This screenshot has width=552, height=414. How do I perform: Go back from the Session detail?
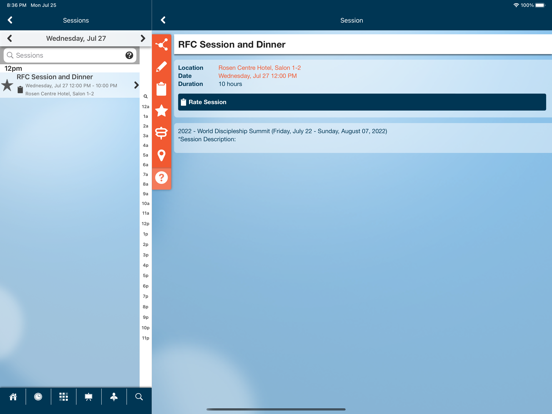tap(163, 20)
